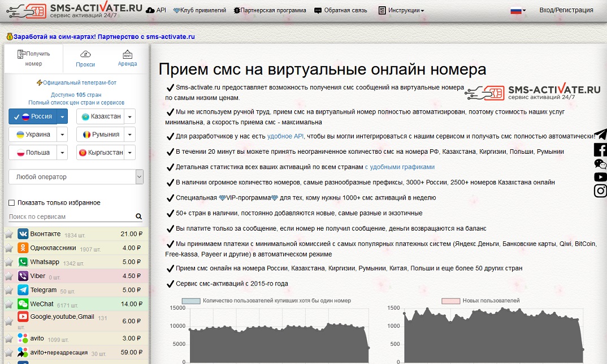This screenshot has height=364, width=607.
Task: Follow the удобное API link
Action: point(285,136)
